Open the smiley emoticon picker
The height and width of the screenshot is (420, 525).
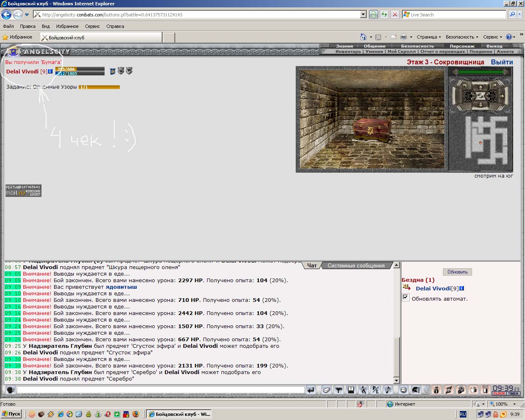[404, 390]
